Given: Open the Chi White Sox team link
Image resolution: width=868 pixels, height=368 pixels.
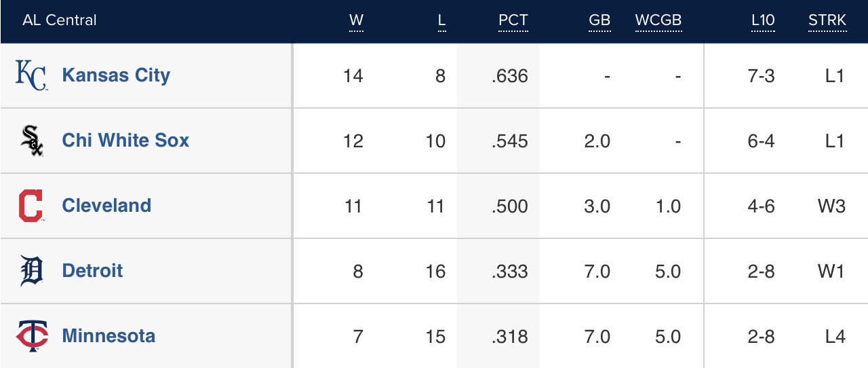Looking at the screenshot, I should (x=125, y=141).
